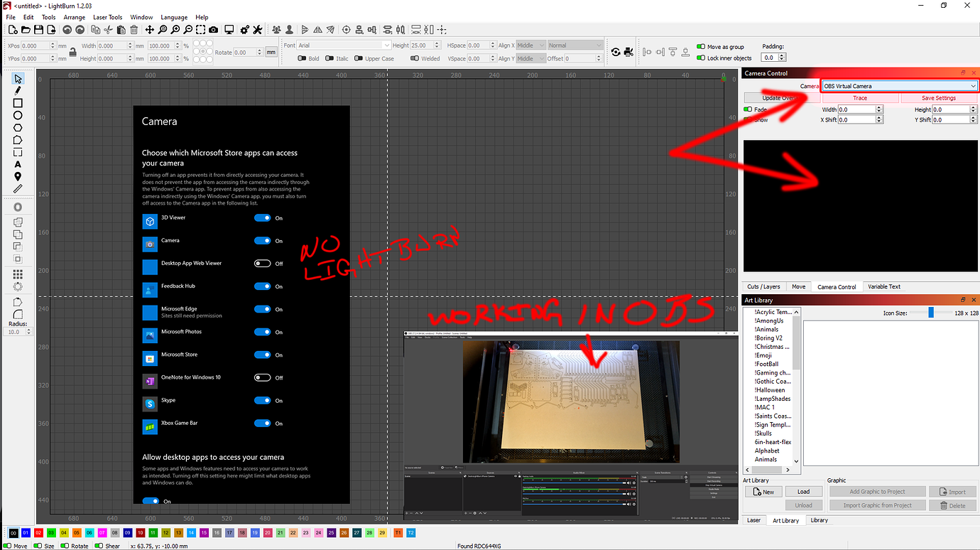Image resolution: width=980 pixels, height=550 pixels.
Task: Toggle the aspect ratio lock icon
Action: click(72, 52)
